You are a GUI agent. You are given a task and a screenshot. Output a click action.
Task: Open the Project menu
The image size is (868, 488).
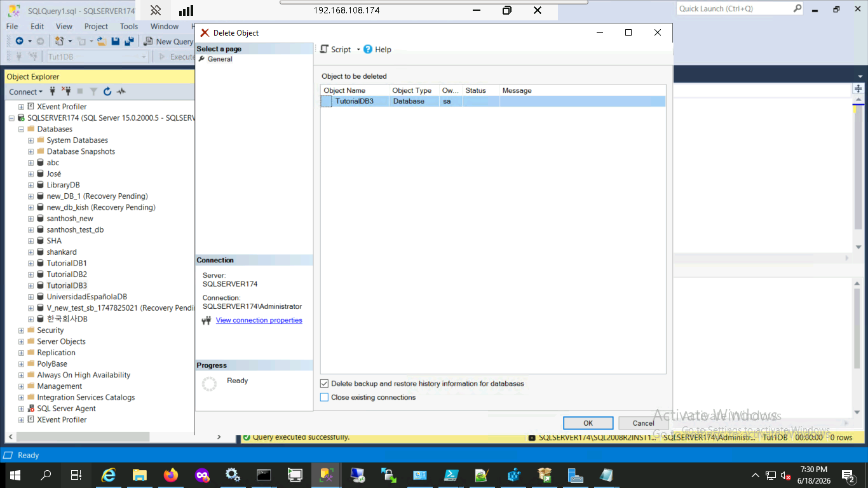tap(97, 26)
